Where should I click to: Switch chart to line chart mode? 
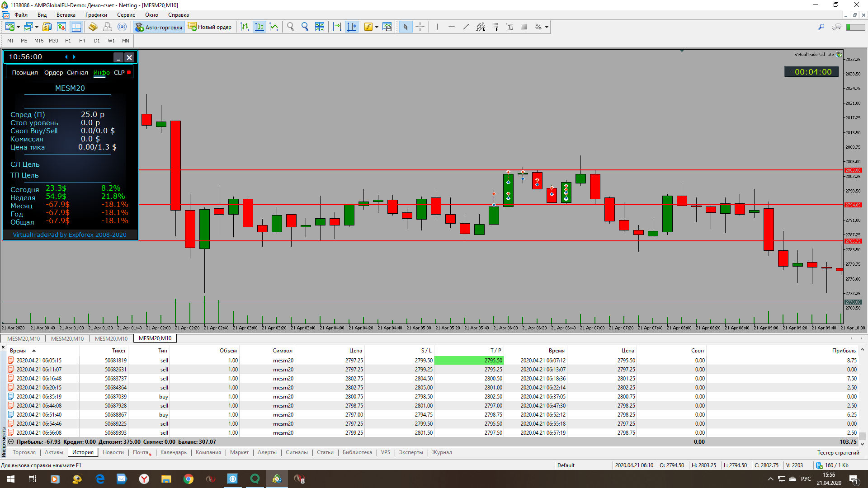click(274, 27)
